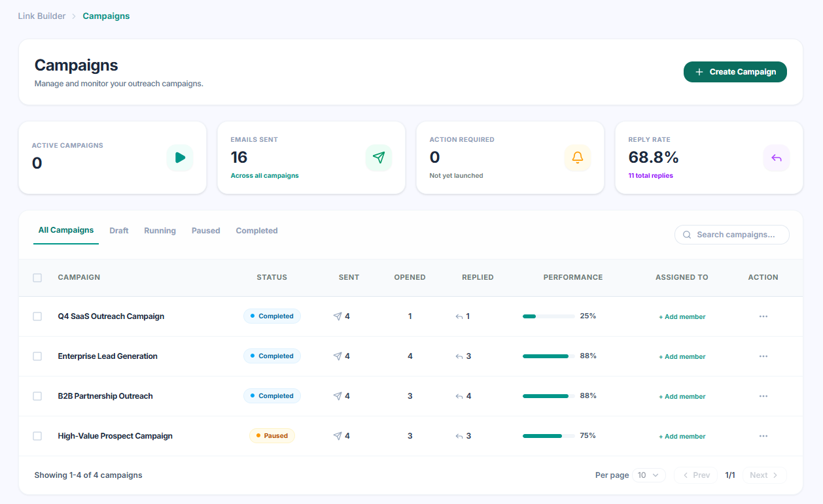The height and width of the screenshot is (504, 823).
Task: Switch to the Paused tab
Action: tap(206, 231)
